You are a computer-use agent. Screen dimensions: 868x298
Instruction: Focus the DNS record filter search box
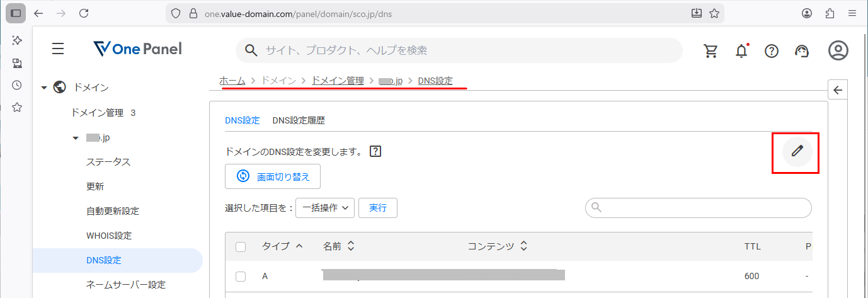pos(699,207)
